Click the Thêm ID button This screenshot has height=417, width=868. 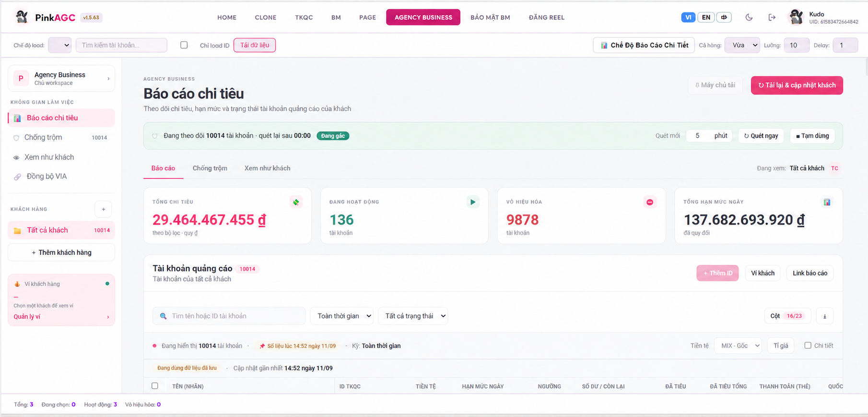[717, 273]
